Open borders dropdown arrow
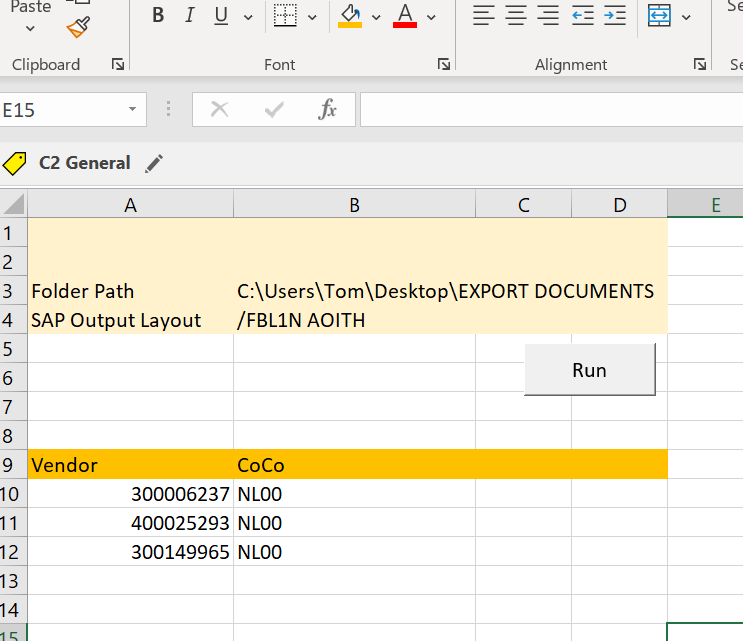This screenshot has width=743, height=641. [x=312, y=18]
